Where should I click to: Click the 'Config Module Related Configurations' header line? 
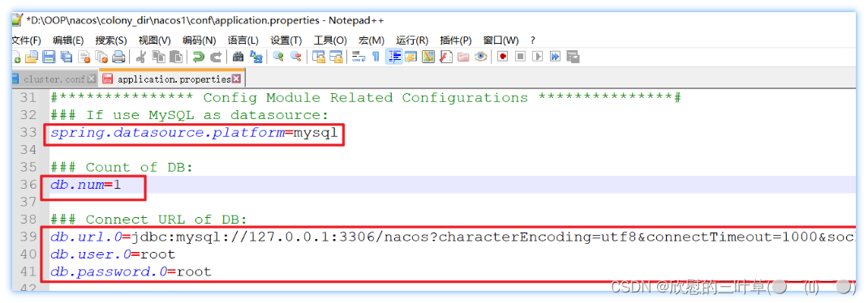pyautogui.click(x=365, y=98)
